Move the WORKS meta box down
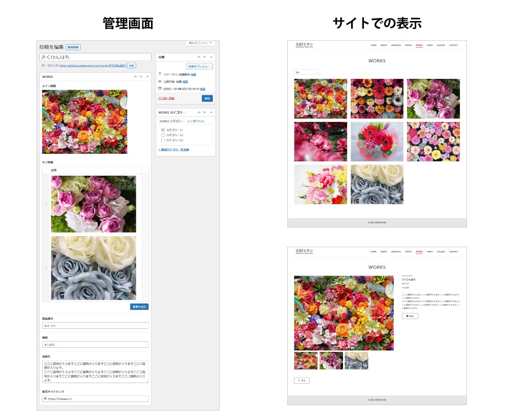Screen dimensions: 512x420 tap(141, 76)
